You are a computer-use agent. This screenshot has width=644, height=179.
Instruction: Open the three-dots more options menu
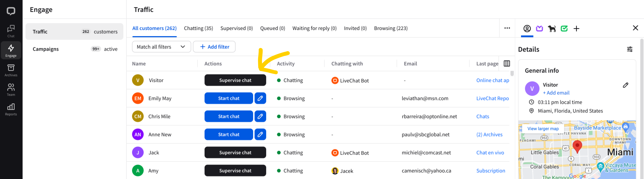[507, 28]
